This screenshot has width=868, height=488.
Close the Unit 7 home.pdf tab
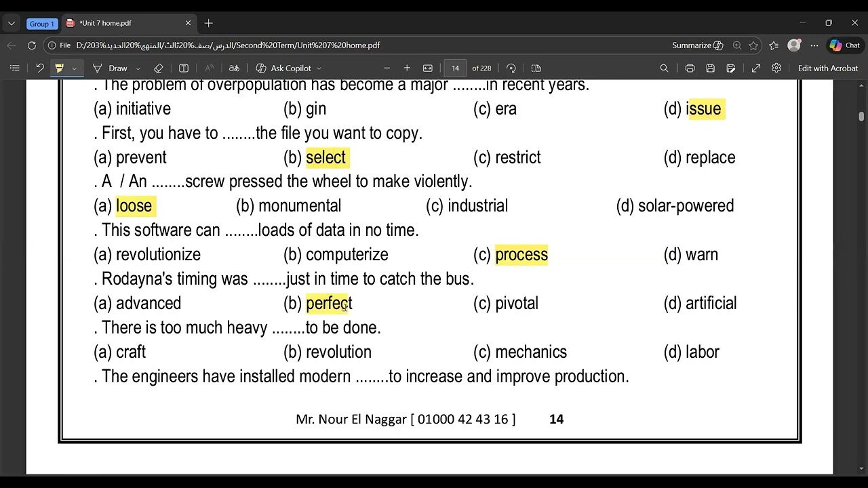tap(189, 23)
